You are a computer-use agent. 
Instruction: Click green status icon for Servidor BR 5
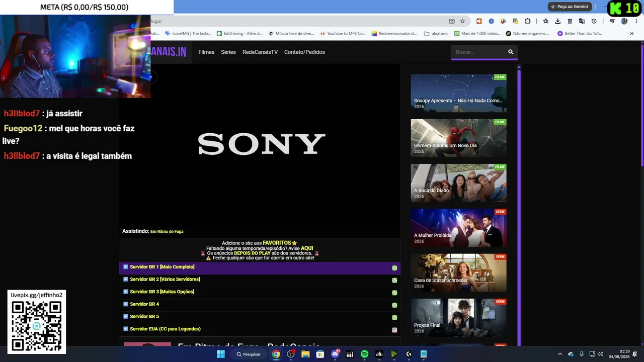(x=394, y=317)
